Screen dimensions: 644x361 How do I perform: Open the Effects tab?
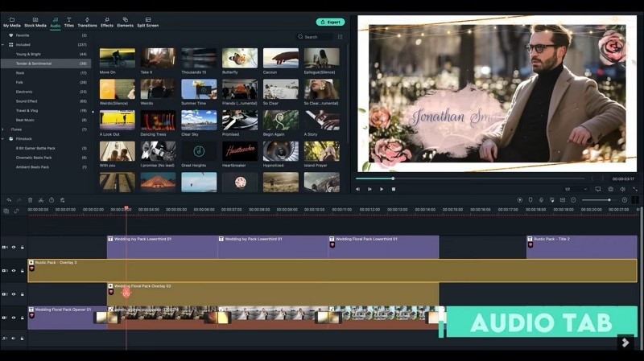pos(107,23)
